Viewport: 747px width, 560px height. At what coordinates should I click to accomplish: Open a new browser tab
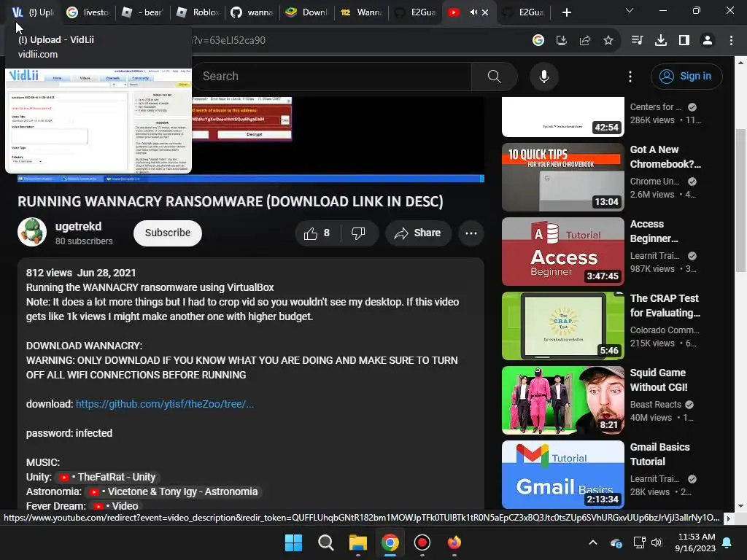[566, 12]
